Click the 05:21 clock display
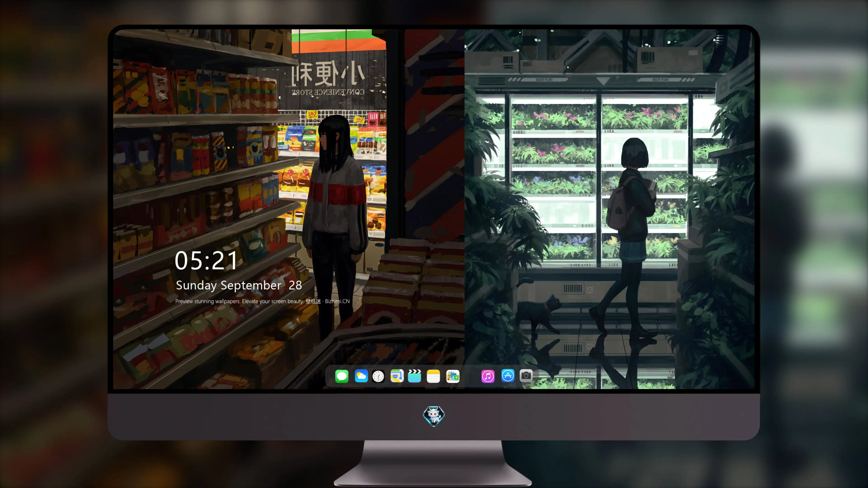 click(x=206, y=261)
